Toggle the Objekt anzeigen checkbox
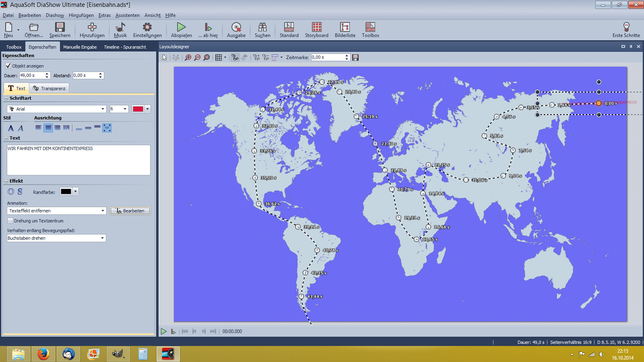The height and width of the screenshot is (362, 644). 8,66
